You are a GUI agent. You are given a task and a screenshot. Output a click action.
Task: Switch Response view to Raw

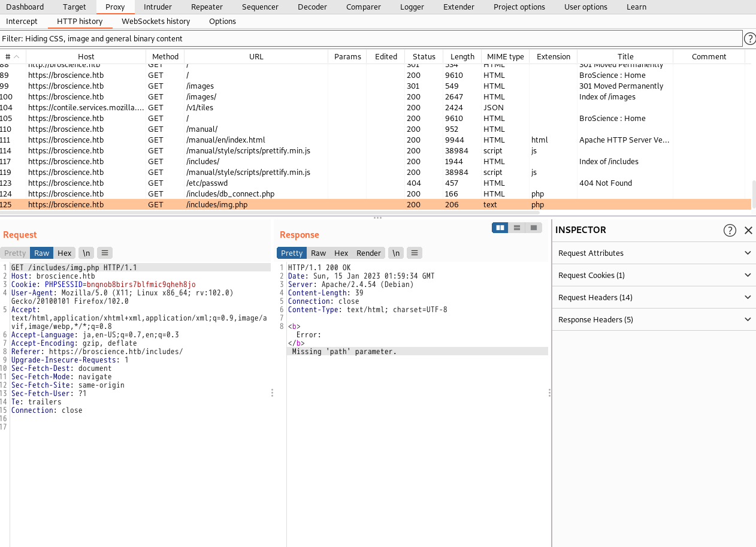(319, 253)
